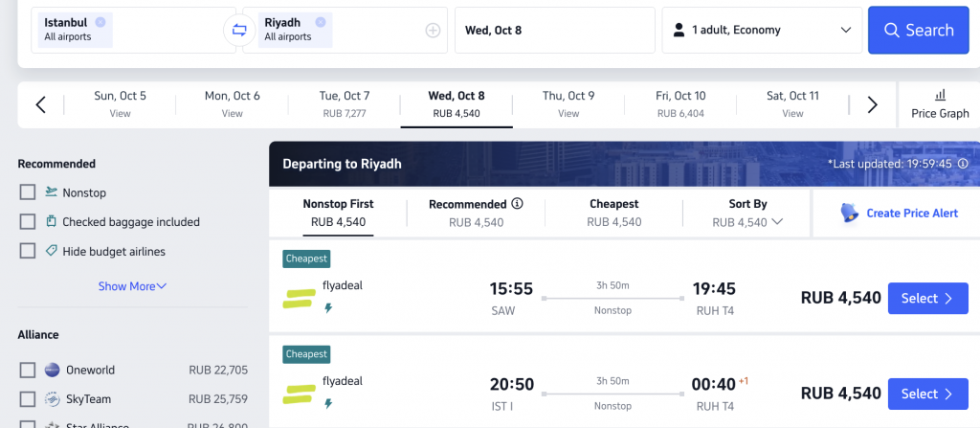Select Fri, Oct 10 date tab
The image size is (980, 428).
click(x=681, y=104)
